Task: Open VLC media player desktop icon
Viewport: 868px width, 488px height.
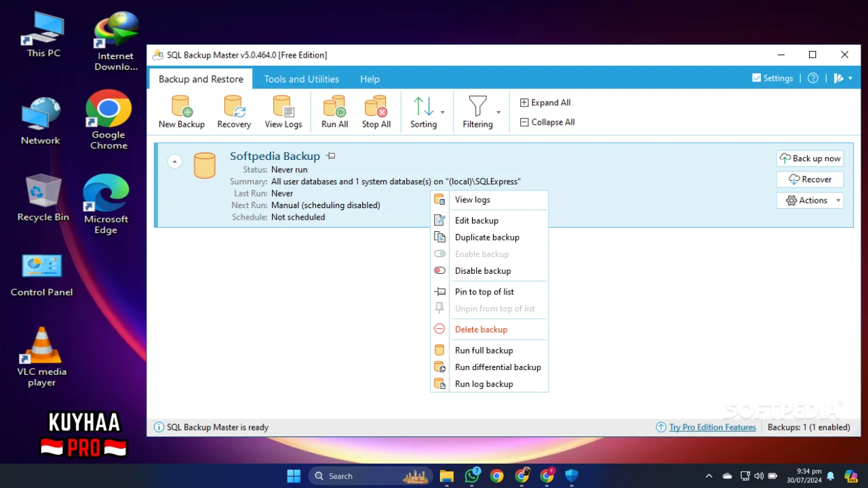Action: click(x=41, y=357)
